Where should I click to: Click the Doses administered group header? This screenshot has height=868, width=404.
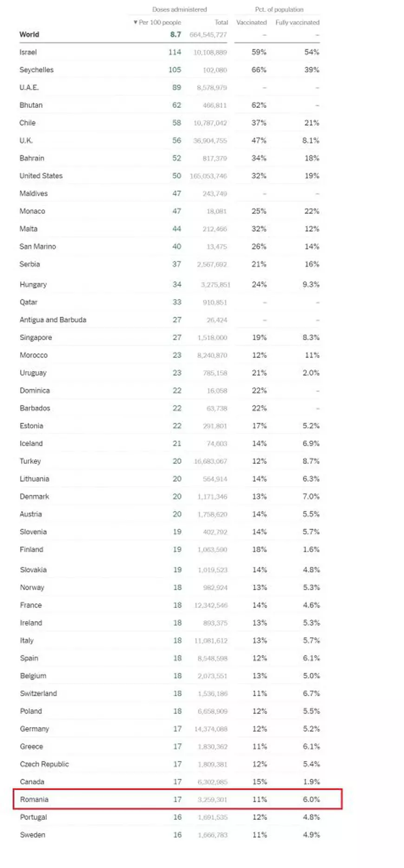179,9
